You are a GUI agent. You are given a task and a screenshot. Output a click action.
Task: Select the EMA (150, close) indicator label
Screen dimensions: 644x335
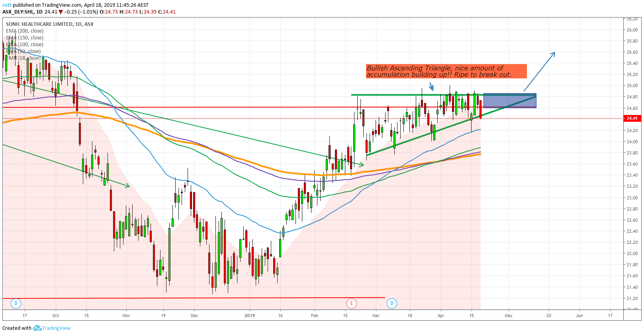[25, 38]
